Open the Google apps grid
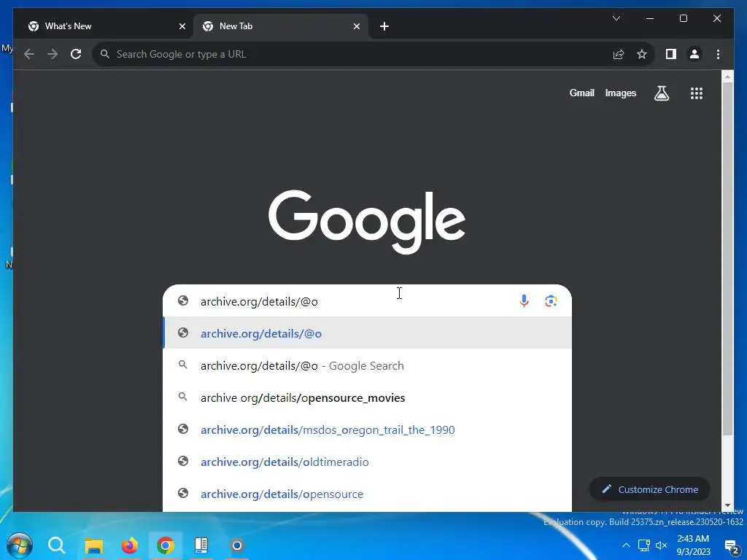Screen dimensions: 747x560 (x=697, y=93)
